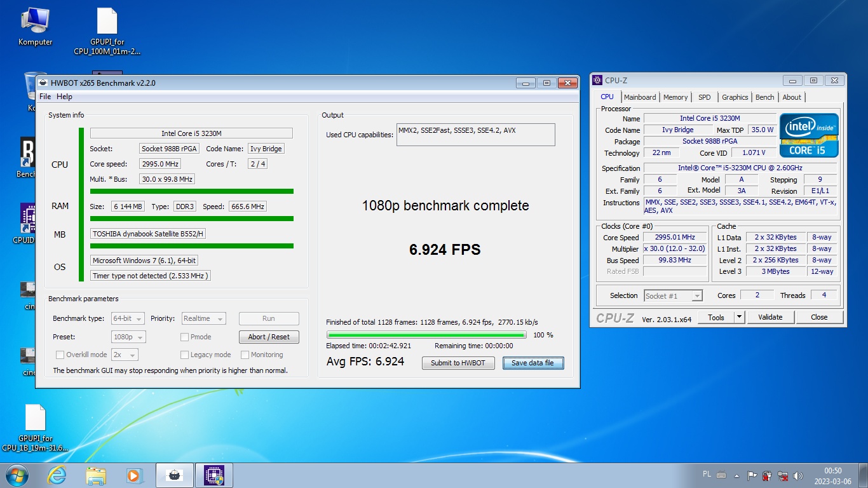Viewport: 868px width, 488px height.
Task: Open the Benchmark type 64-bit dropdown
Action: [128, 318]
